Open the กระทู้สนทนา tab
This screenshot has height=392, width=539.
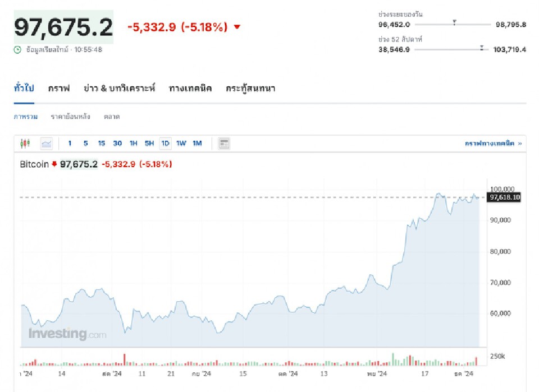pyautogui.click(x=249, y=88)
